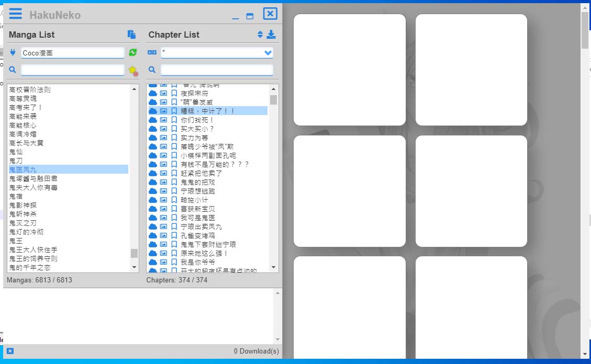Click Manga List scrollbar up arrow

pyautogui.click(x=134, y=89)
